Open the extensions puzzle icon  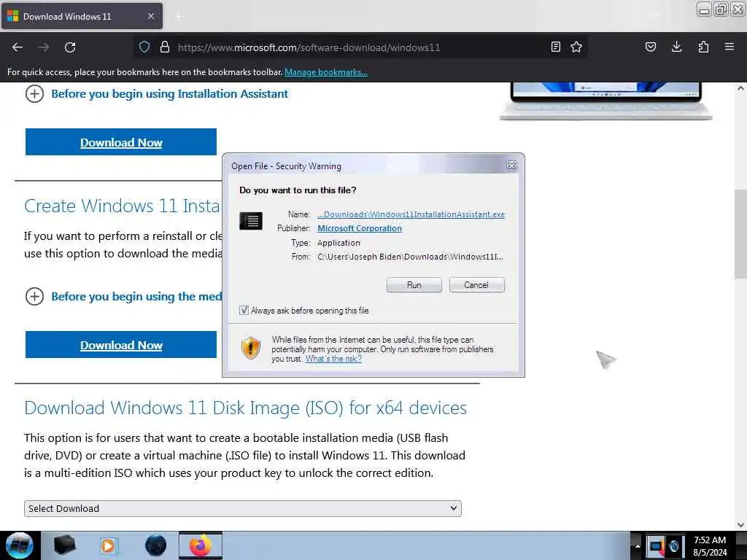pos(703,47)
